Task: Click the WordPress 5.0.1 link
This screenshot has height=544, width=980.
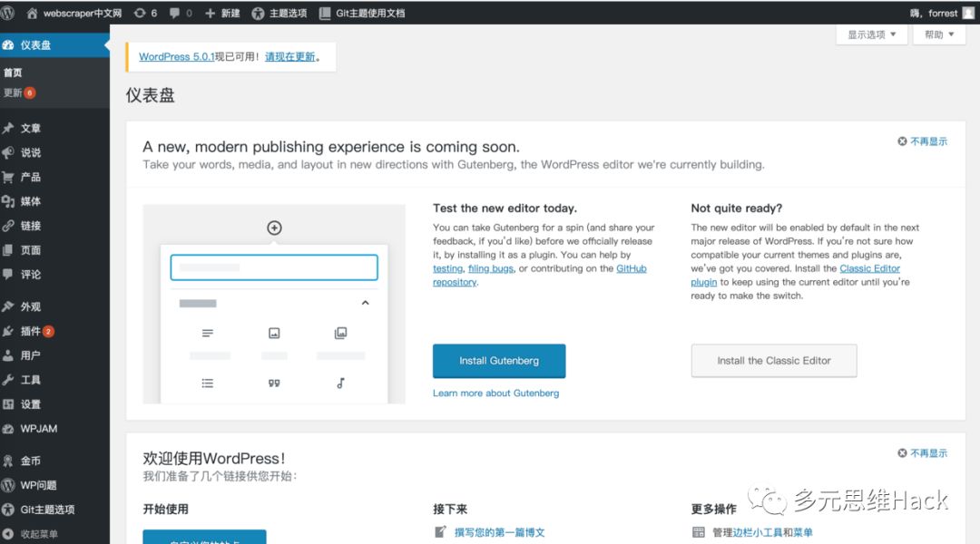Action: (176, 57)
